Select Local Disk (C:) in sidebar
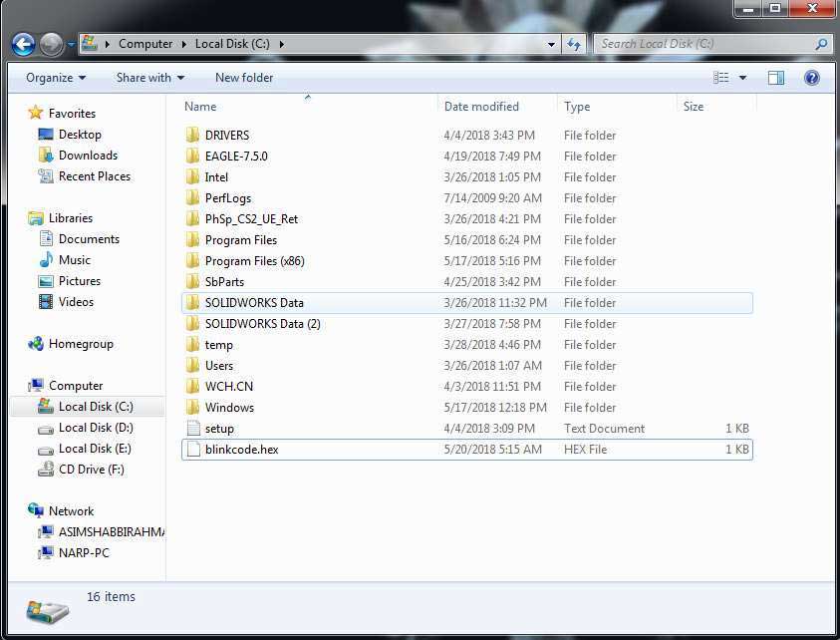 click(x=88, y=407)
